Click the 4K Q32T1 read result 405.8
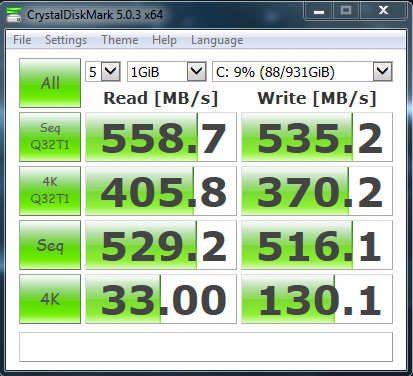Image resolution: width=413 pixels, height=376 pixels. click(161, 191)
